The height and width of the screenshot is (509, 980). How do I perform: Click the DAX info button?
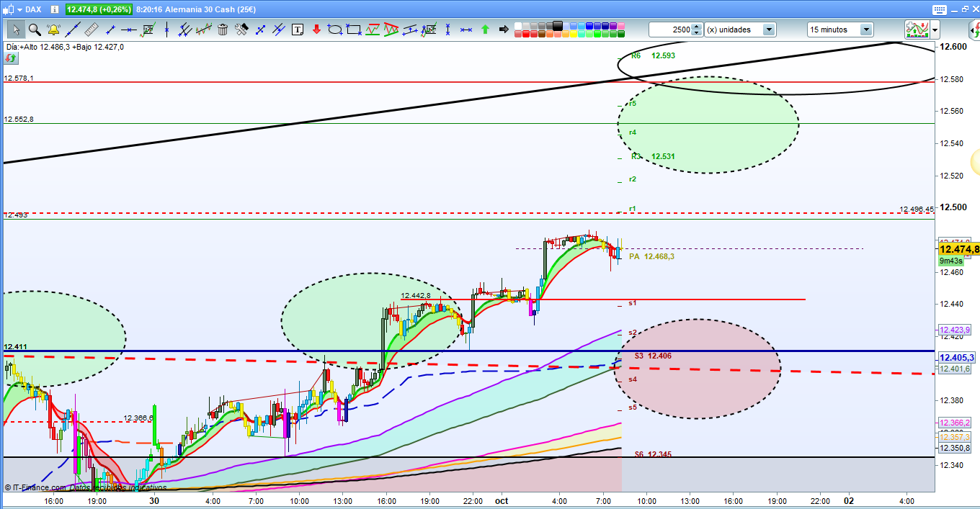pos(53,9)
